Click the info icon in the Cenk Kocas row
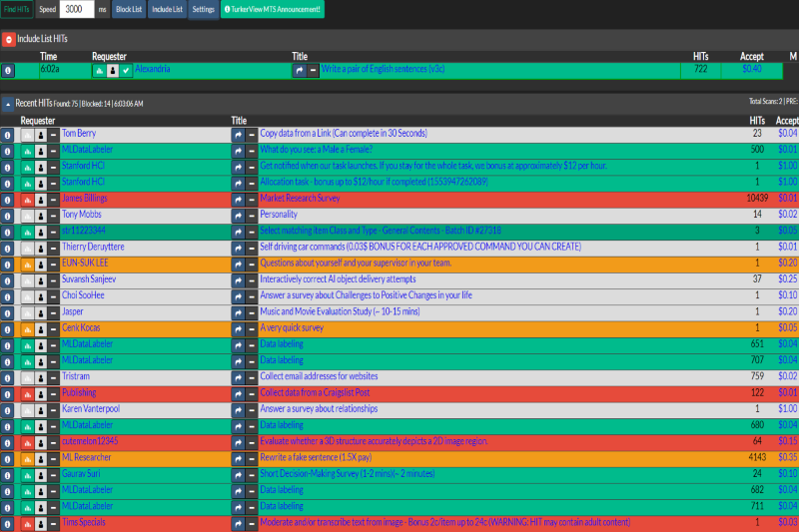 (7, 328)
